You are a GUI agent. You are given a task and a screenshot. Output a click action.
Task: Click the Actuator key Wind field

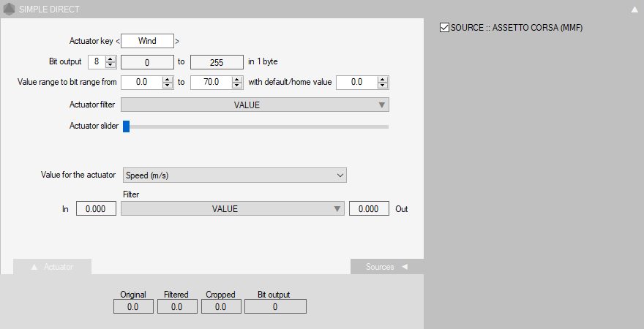coord(147,42)
